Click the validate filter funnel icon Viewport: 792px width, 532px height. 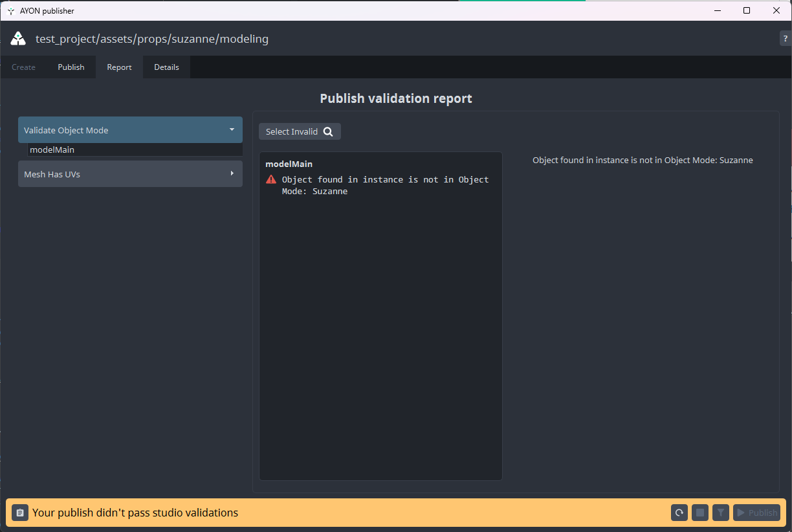[x=721, y=513]
